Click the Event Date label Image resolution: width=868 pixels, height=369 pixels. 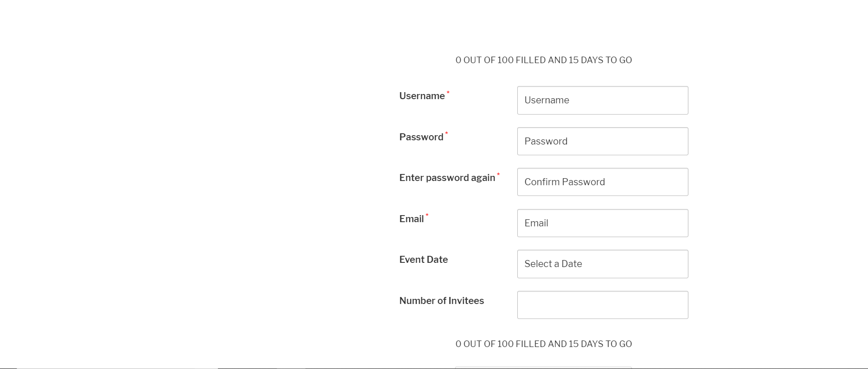(x=423, y=260)
